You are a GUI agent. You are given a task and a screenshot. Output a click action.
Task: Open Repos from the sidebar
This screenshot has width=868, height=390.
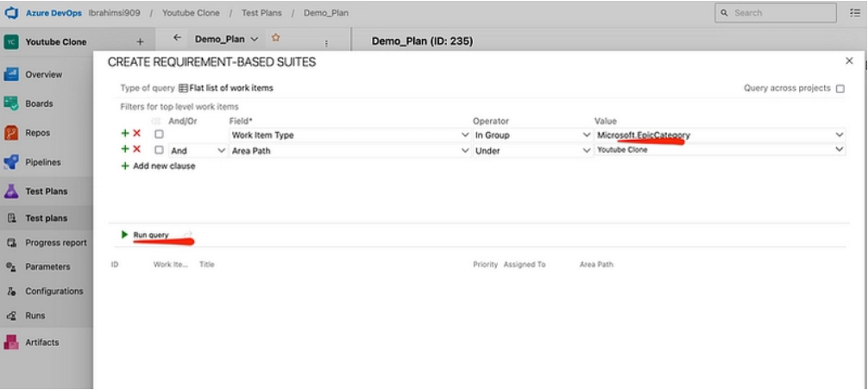point(11,133)
